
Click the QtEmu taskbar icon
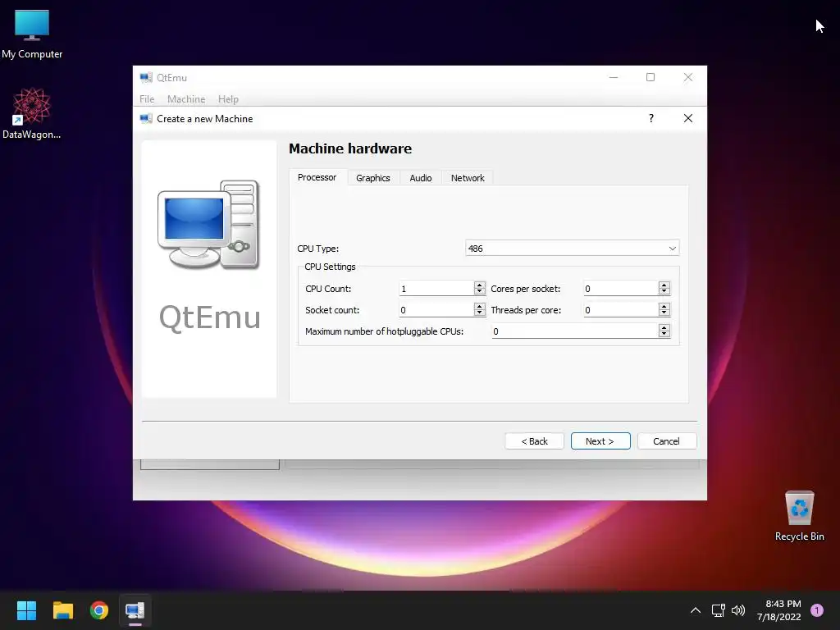(x=135, y=610)
